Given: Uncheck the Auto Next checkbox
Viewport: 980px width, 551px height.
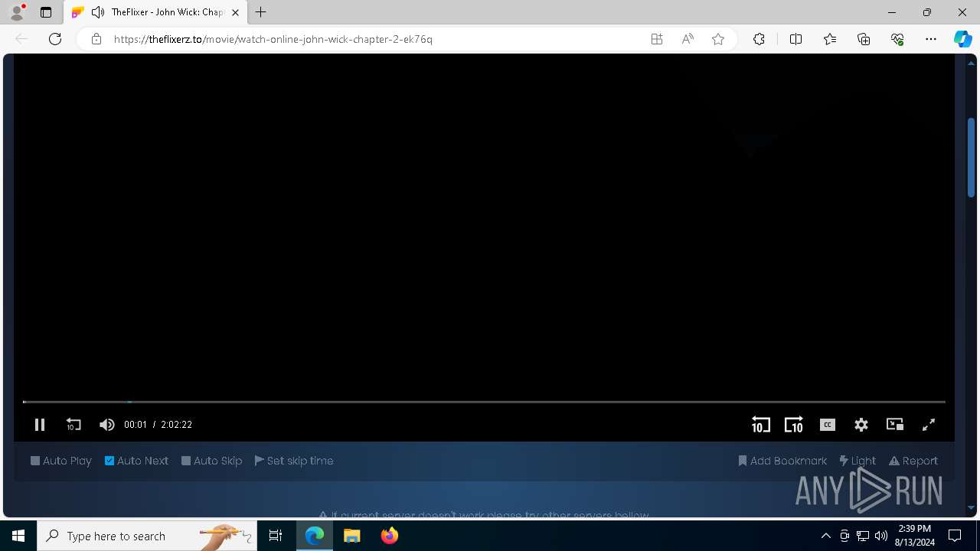Looking at the screenshot, I should coord(136,461).
